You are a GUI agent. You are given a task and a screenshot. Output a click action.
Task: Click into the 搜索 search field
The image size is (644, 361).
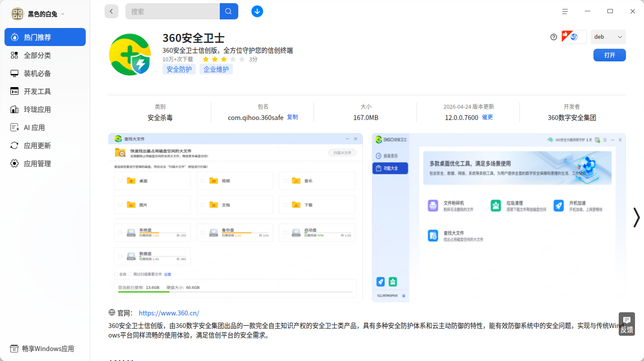point(173,11)
